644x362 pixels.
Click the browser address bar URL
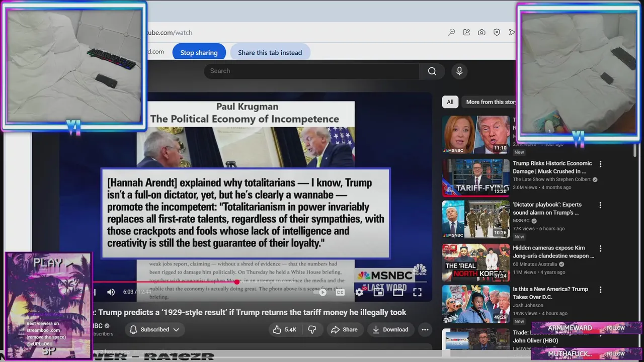point(170,32)
